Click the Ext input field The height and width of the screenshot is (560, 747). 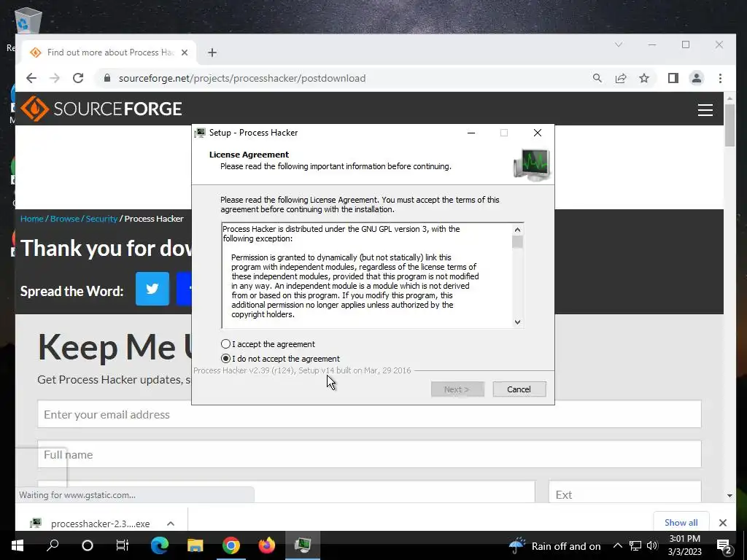point(624,494)
